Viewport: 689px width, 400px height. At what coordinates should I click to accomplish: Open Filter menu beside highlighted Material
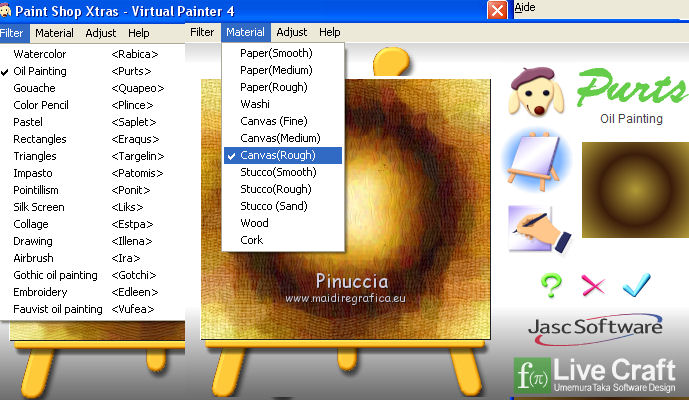(202, 32)
